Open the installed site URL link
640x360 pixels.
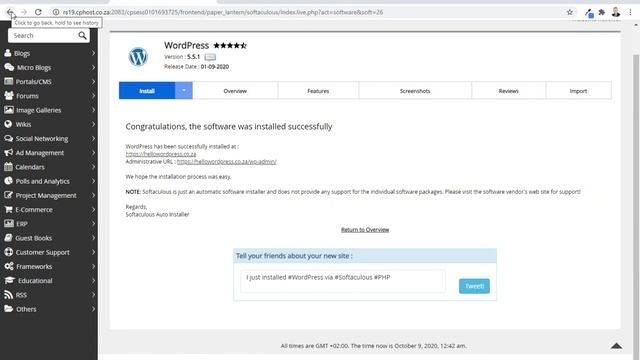pos(161,154)
